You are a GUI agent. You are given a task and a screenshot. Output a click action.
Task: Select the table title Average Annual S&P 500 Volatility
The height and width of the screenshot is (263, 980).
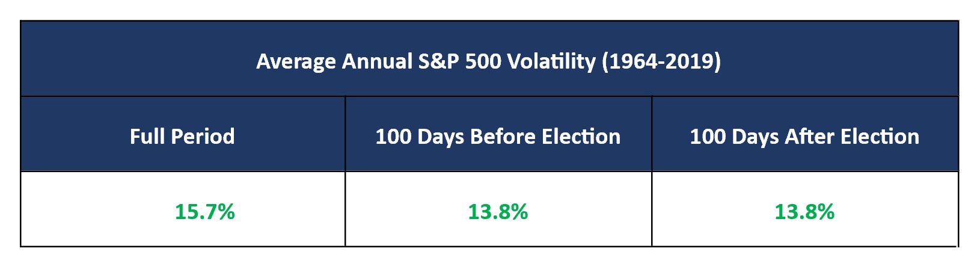[488, 61]
